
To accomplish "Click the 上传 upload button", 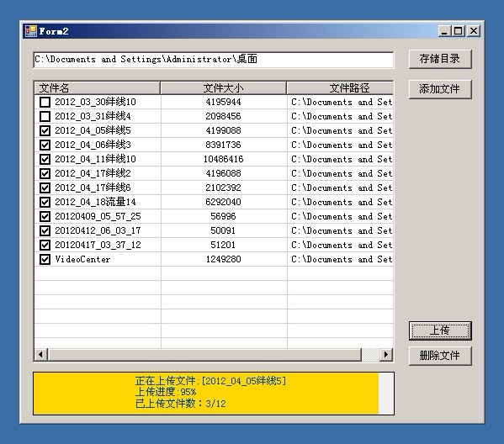I will [x=440, y=330].
